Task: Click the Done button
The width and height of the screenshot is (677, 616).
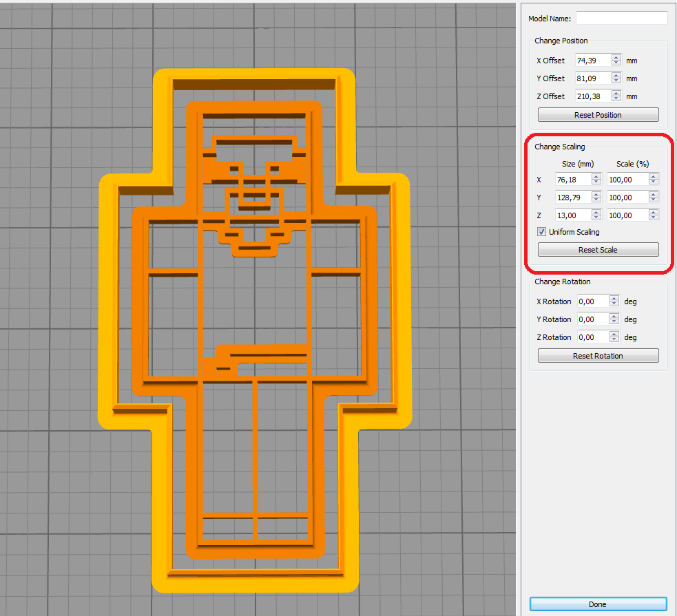Action: [598, 604]
